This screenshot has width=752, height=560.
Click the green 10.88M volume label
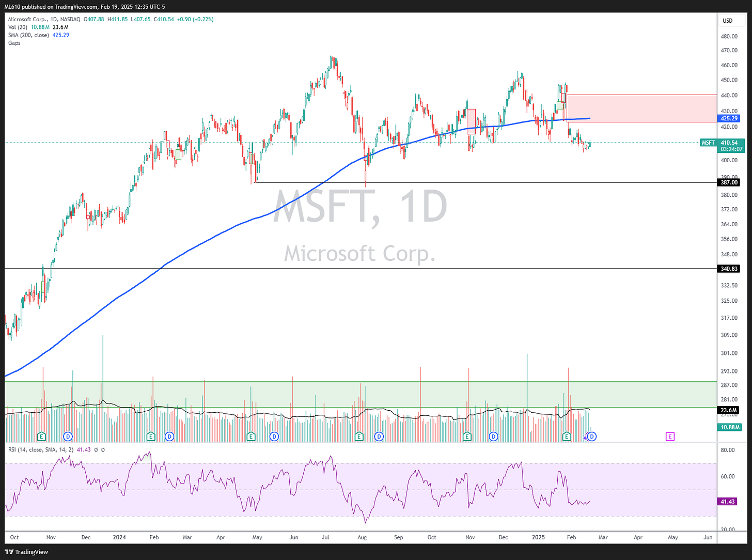tap(730, 427)
